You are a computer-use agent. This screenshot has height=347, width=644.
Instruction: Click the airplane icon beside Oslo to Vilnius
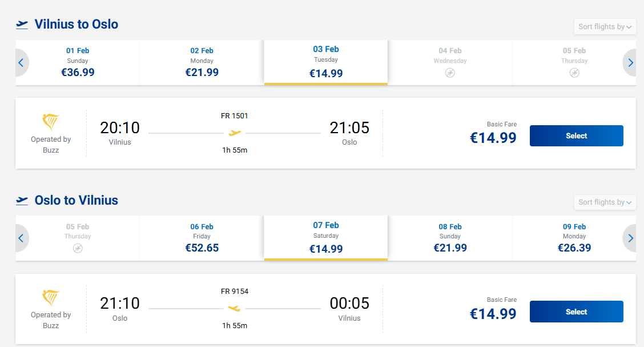tap(22, 201)
